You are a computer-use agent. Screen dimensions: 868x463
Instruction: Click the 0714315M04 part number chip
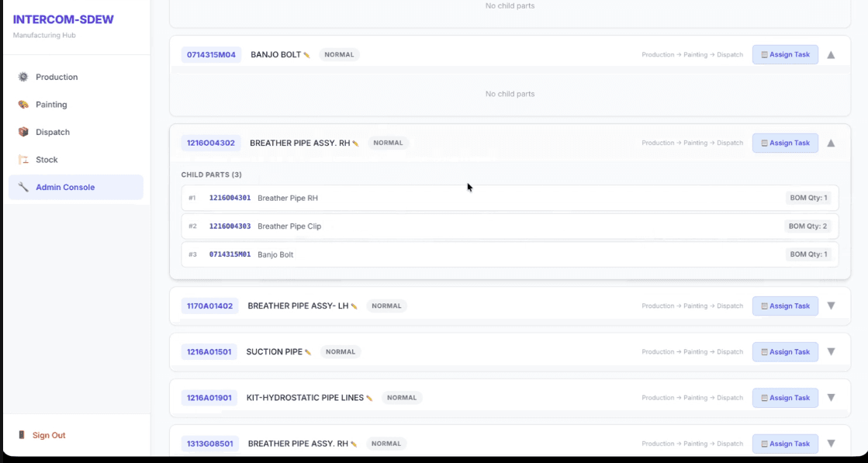(211, 55)
